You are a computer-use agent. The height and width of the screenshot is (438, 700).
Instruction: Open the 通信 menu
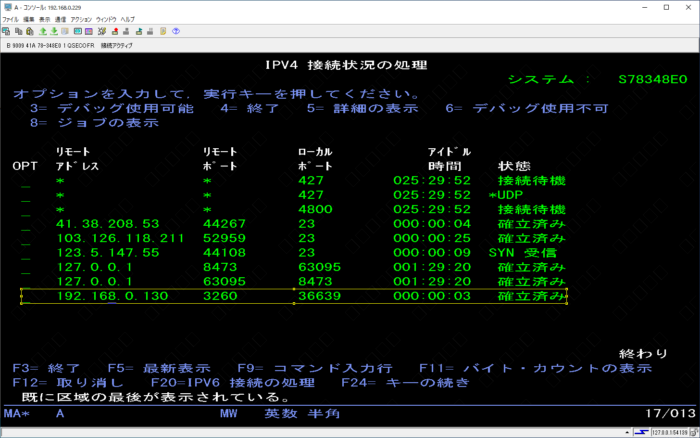click(x=60, y=20)
